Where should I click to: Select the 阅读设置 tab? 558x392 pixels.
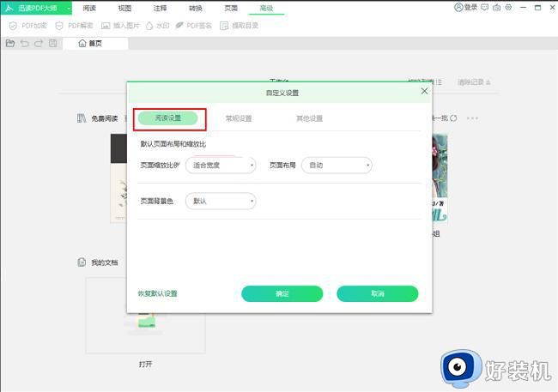pyautogui.click(x=168, y=118)
